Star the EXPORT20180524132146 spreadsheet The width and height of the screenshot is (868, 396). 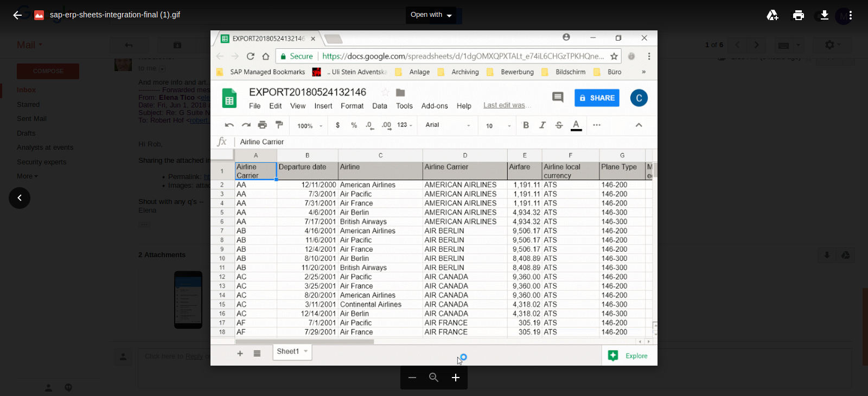(385, 92)
